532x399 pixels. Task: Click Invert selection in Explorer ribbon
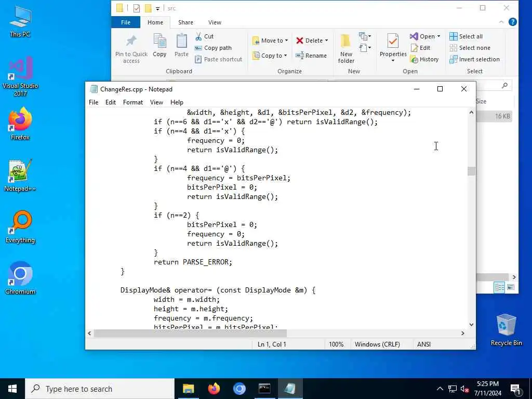[x=475, y=59]
